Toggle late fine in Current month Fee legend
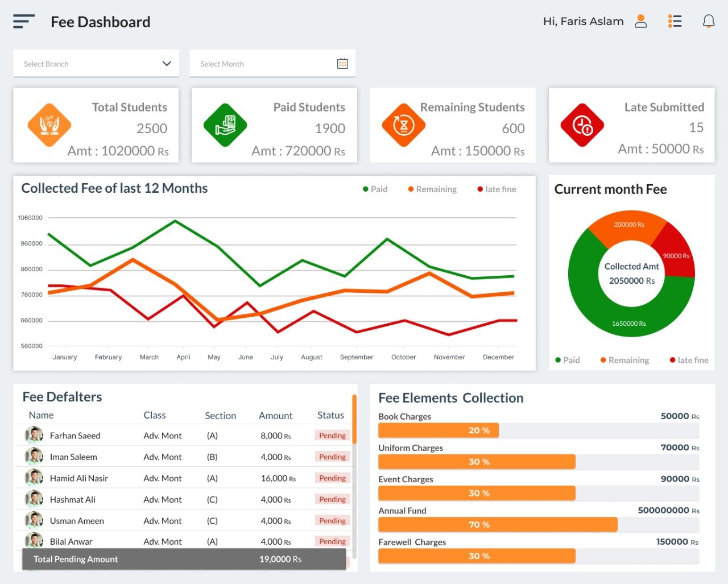This screenshot has height=584, width=728. (x=689, y=360)
